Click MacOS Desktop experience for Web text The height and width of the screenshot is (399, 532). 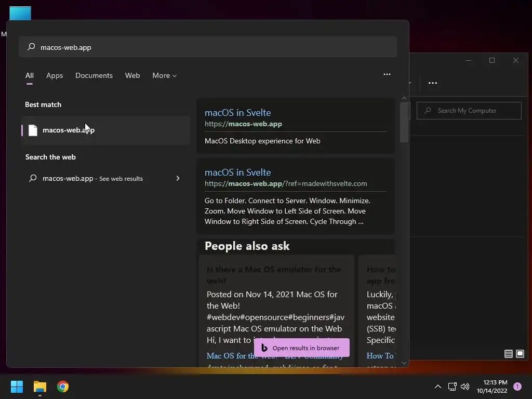pyautogui.click(x=262, y=141)
